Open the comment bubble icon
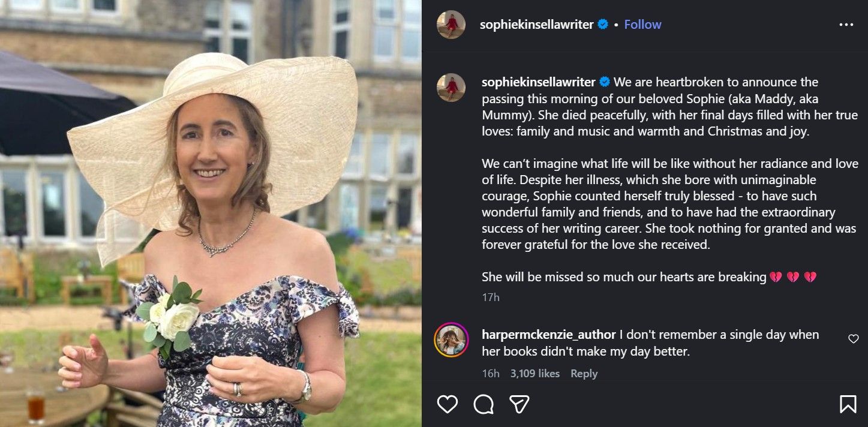This screenshot has width=868, height=427. point(483,404)
